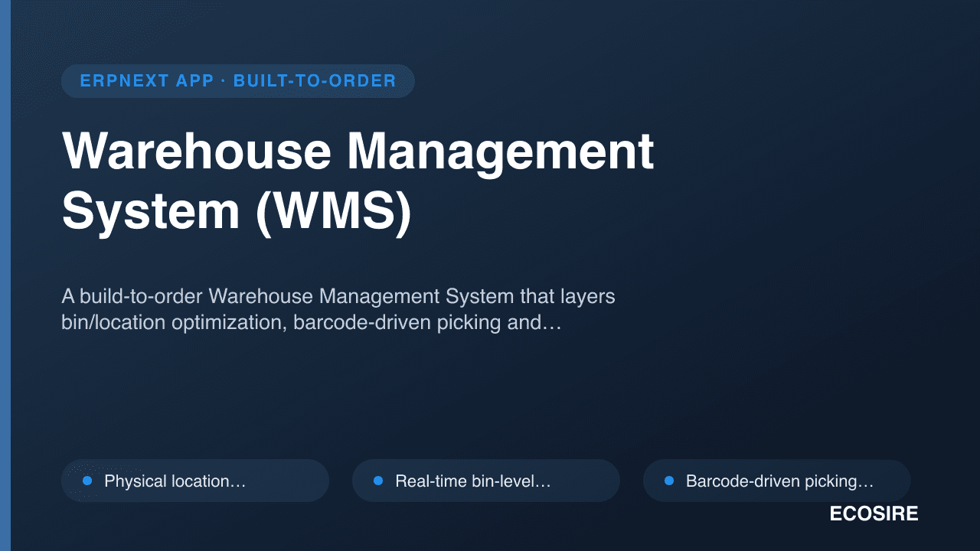
Task: Open the 'Barcode-driven picking…' pill
Action: coord(777,481)
